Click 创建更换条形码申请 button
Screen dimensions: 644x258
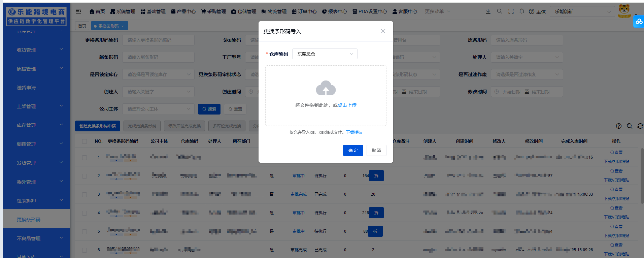[x=98, y=126]
